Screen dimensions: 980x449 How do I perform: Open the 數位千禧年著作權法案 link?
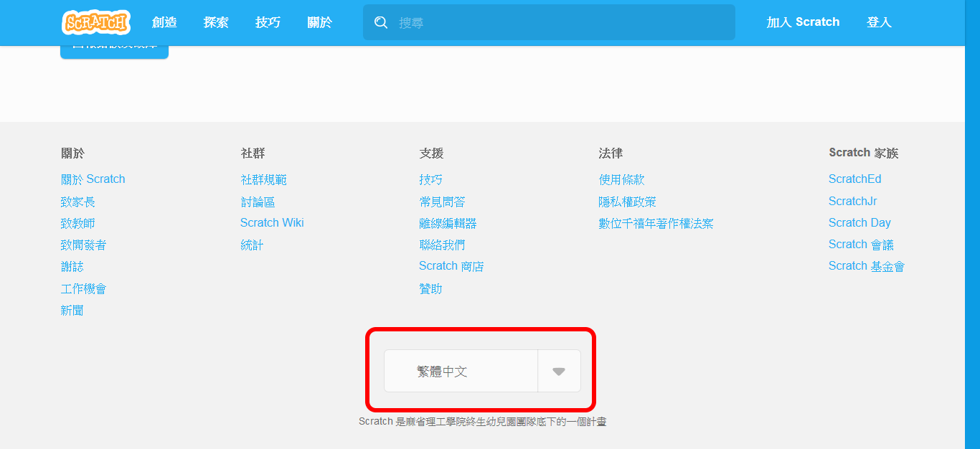tap(656, 223)
